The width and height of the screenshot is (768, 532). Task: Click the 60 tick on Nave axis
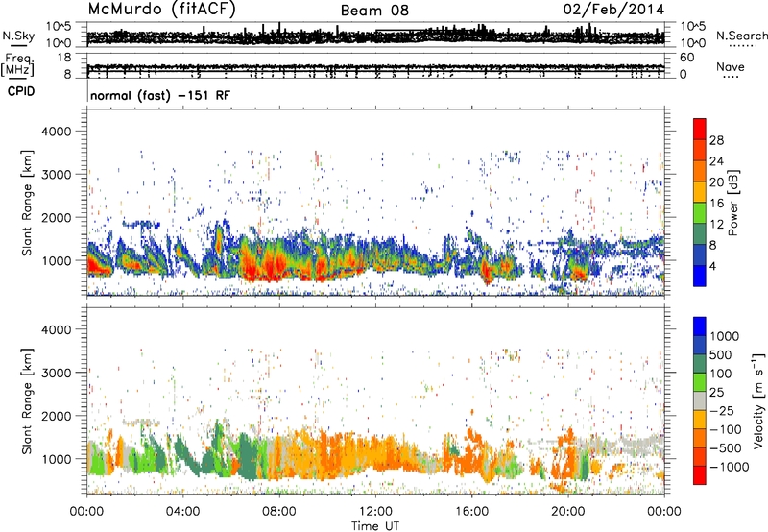[x=687, y=58]
